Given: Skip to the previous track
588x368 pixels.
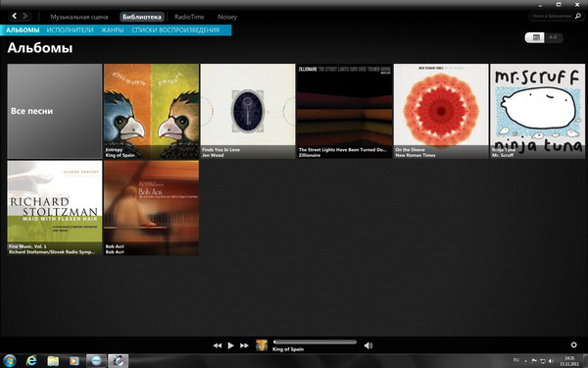Looking at the screenshot, I should pos(218,345).
